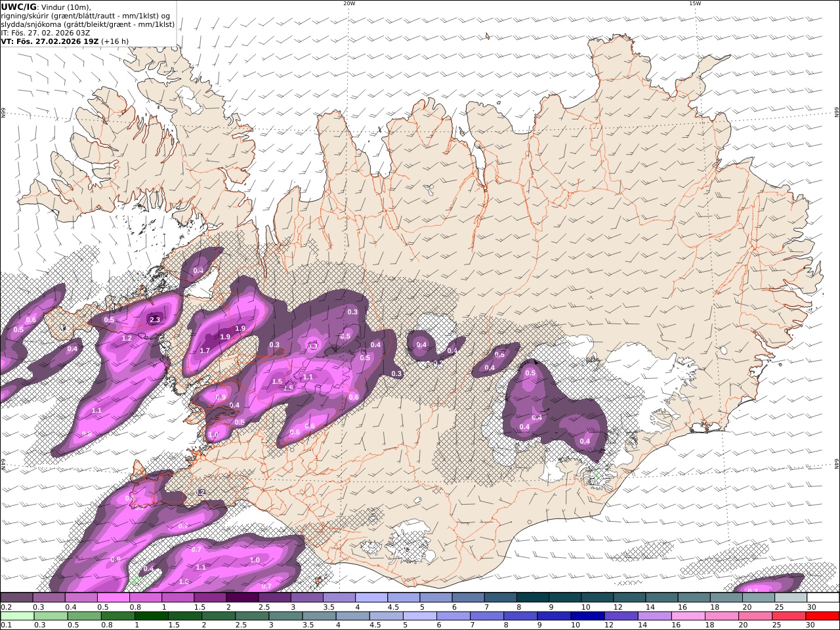Click the "IT: Fös. 27. 02. 2026 03Z" line
840x630 pixels.
tap(45, 33)
